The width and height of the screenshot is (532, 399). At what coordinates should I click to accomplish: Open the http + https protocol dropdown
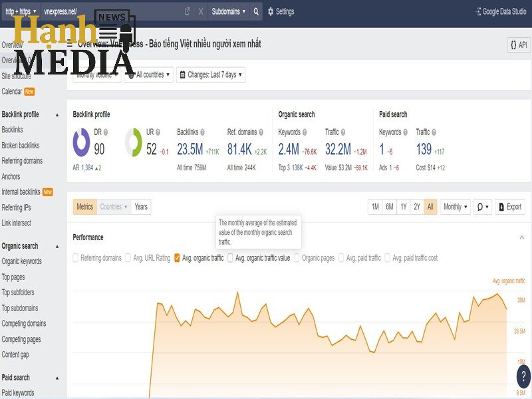[x=21, y=12]
